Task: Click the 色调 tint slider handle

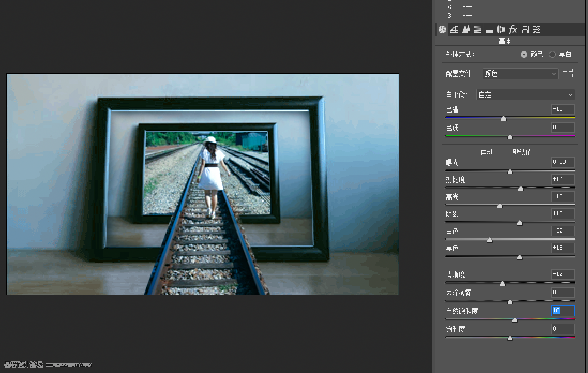Action: (510, 137)
